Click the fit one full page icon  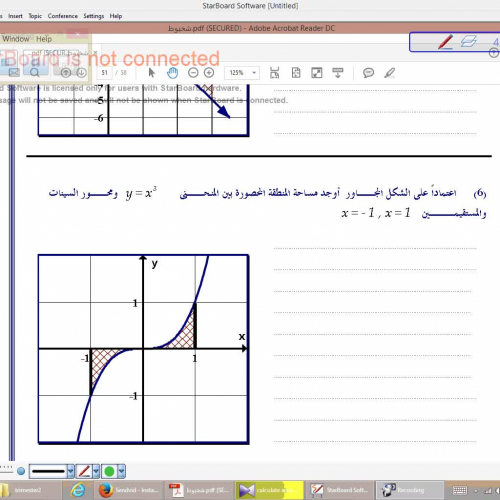pyautogui.click(x=296, y=73)
